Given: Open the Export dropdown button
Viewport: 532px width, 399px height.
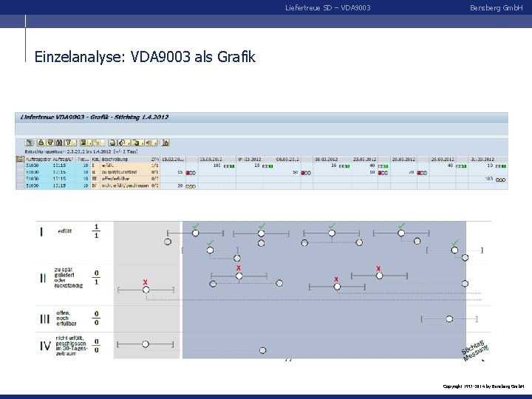Looking at the screenshot, I should pos(138,143).
